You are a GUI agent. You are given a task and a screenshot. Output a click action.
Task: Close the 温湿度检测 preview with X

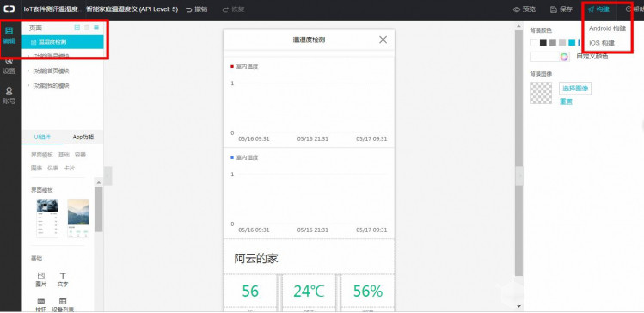383,40
